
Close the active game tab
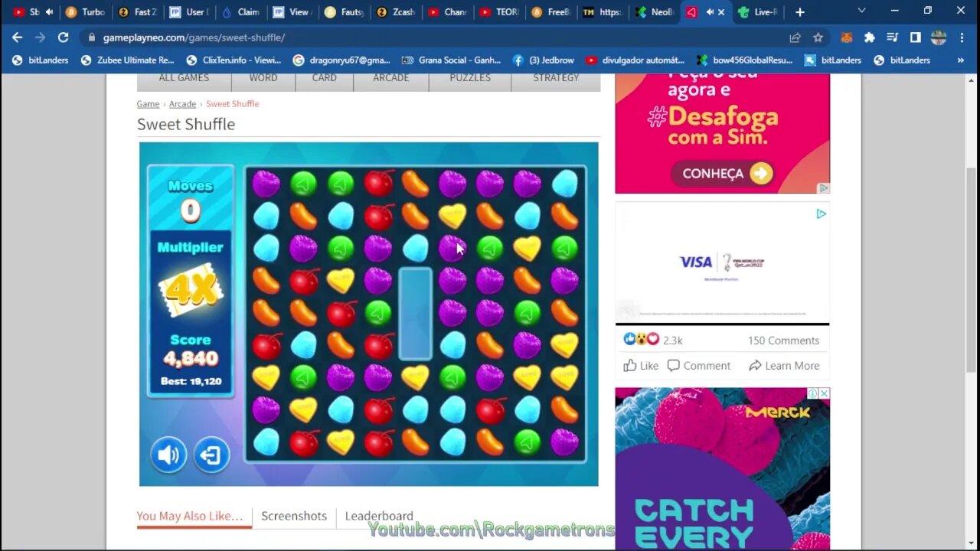721,12
